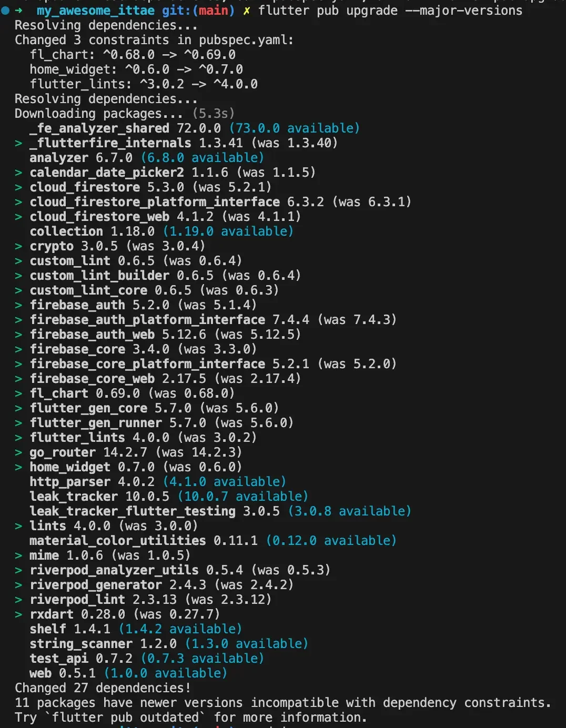Click the (6.8.0 available) text beside analyzer
This screenshot has height=728, width=566.
203,158
